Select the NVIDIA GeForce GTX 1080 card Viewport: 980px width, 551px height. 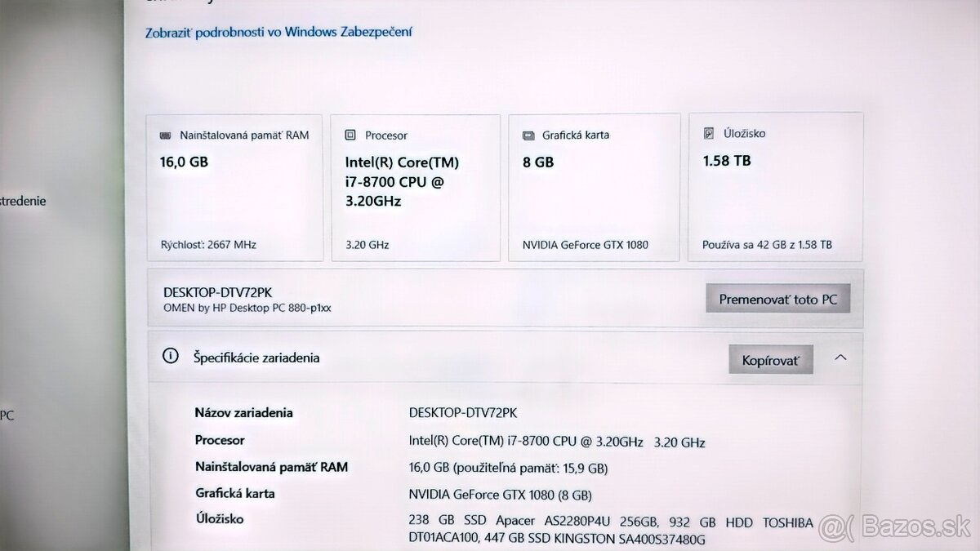click(594, 186)
